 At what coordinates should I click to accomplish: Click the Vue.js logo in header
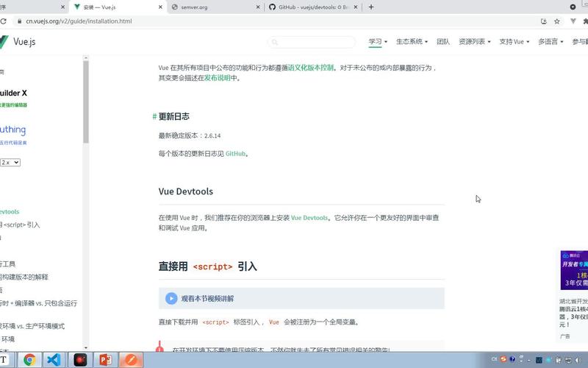[x=18, y=41]
